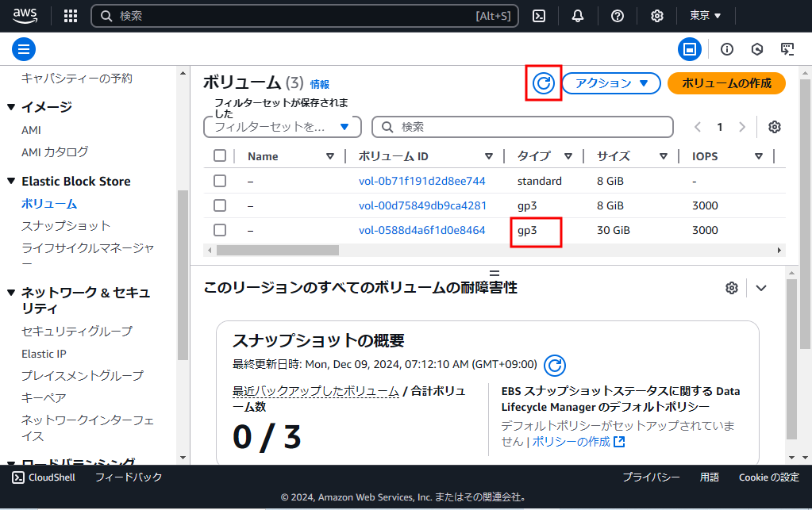The width and height of the screenshot is (812, 510).
Task: Click the 情報 link next to ボリューム
Action: 320,84
